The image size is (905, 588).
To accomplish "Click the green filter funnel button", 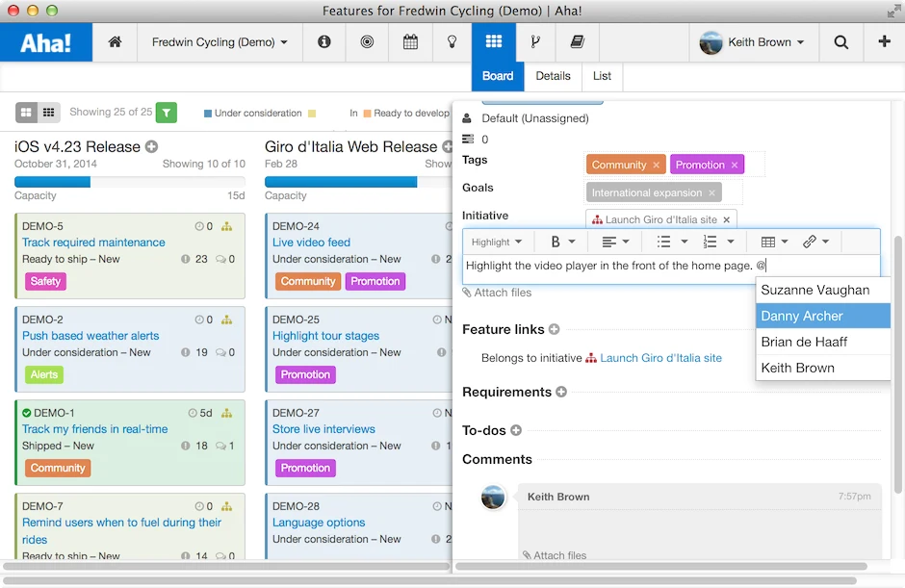I will (x=167, y=113).
